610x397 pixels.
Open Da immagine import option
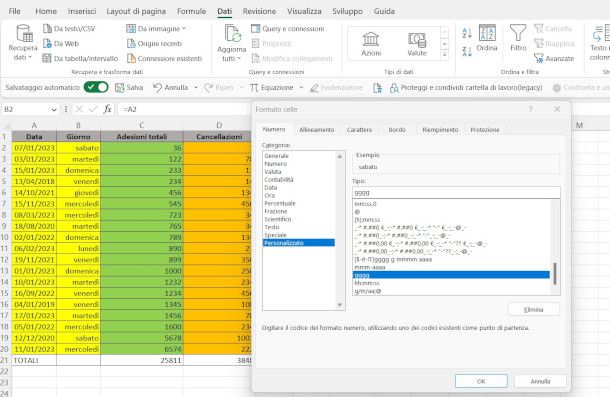[x=156, y=28]
